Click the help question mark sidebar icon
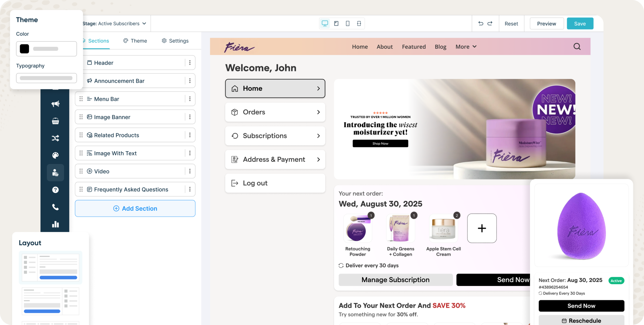This screenshot has height=325, width=644. [55, 190]
